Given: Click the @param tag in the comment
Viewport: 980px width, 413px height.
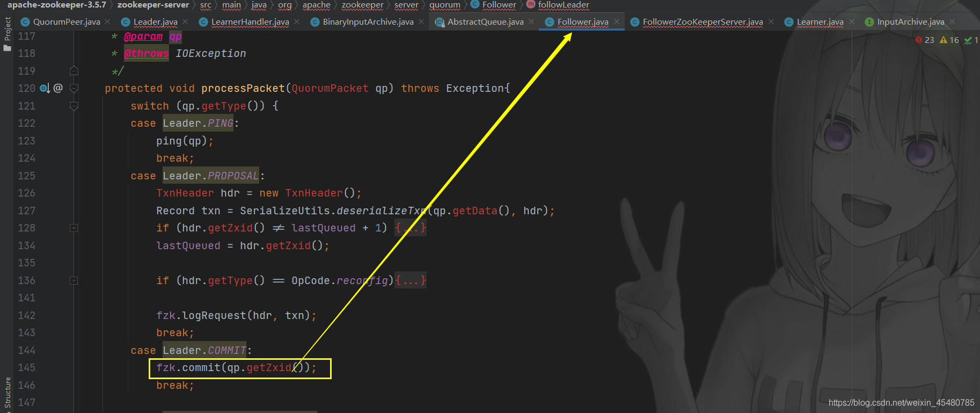Looking at the screenshot, I should 143,36.
